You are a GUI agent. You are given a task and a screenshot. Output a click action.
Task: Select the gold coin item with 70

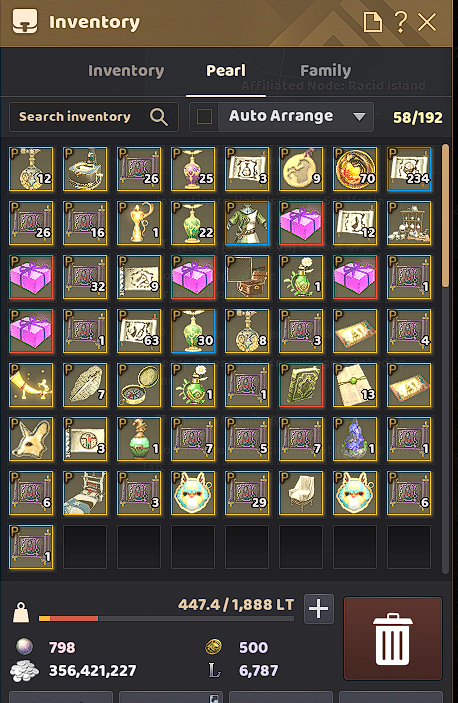click(x=355, y=169)
